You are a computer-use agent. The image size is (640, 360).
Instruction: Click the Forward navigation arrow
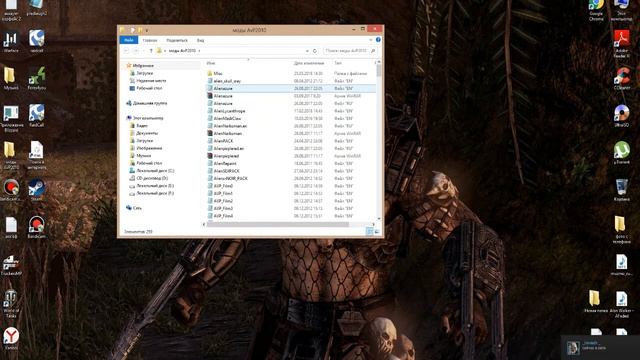click(x=136, y=51)
